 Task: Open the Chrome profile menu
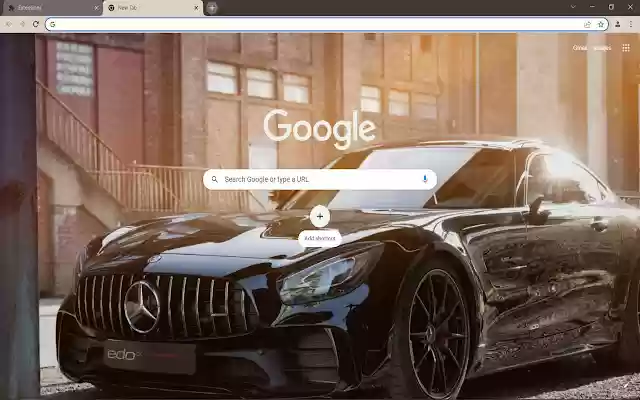point(618,24)
